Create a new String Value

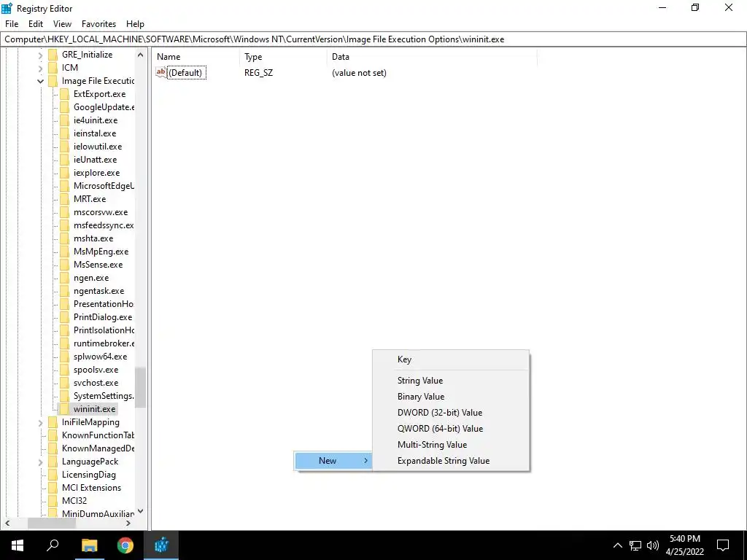451,381
